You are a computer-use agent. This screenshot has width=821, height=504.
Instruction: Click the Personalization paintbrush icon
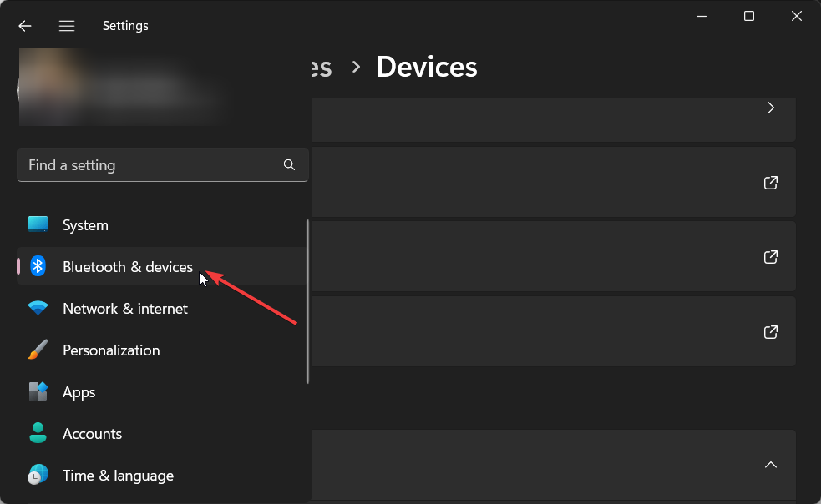[x=38, y=350]
